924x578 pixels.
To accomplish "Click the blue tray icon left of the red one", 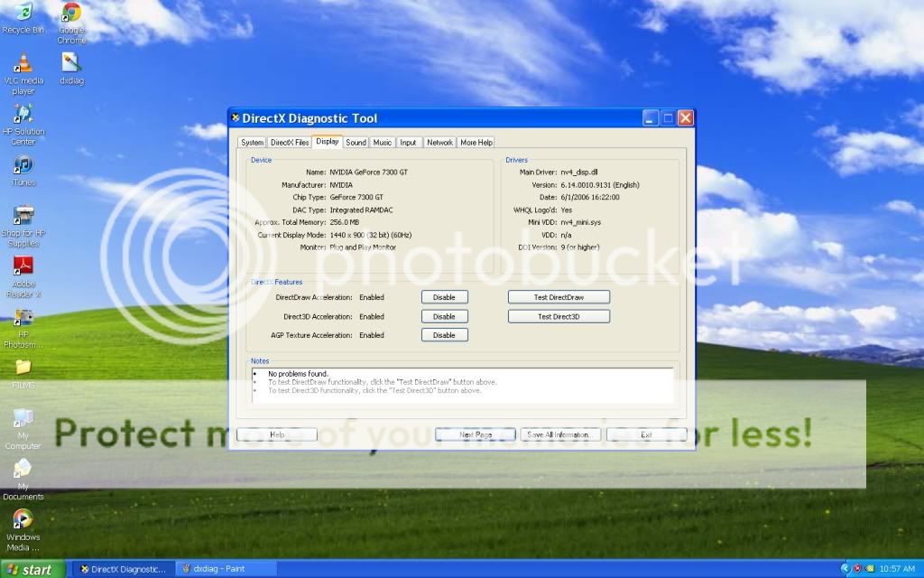I will (845, 569).
